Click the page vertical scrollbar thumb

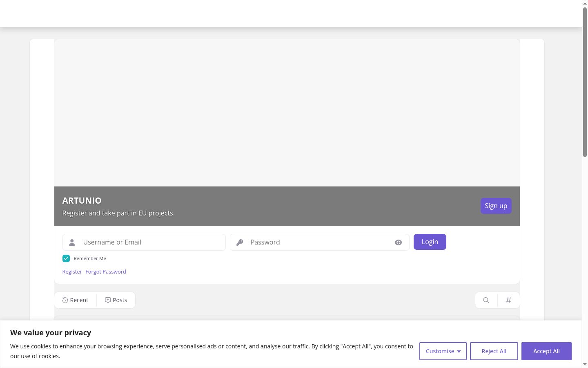tap(585, 82)
